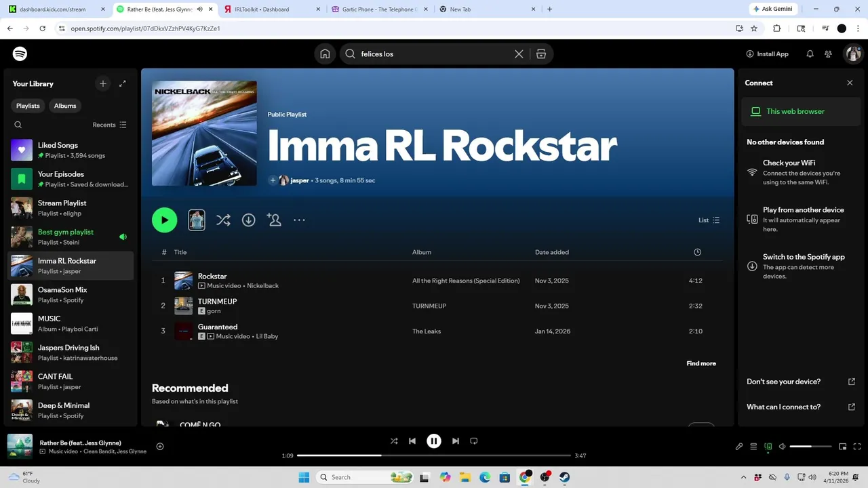Click Install App button
Viewport: 868px width, 488px height.
pos(767,54)
